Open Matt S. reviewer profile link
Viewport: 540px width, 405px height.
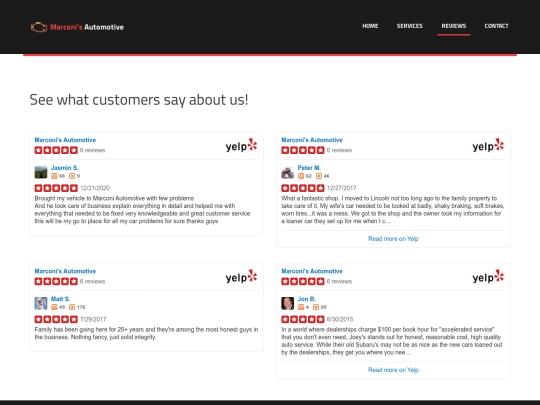(x=61, y=299)
